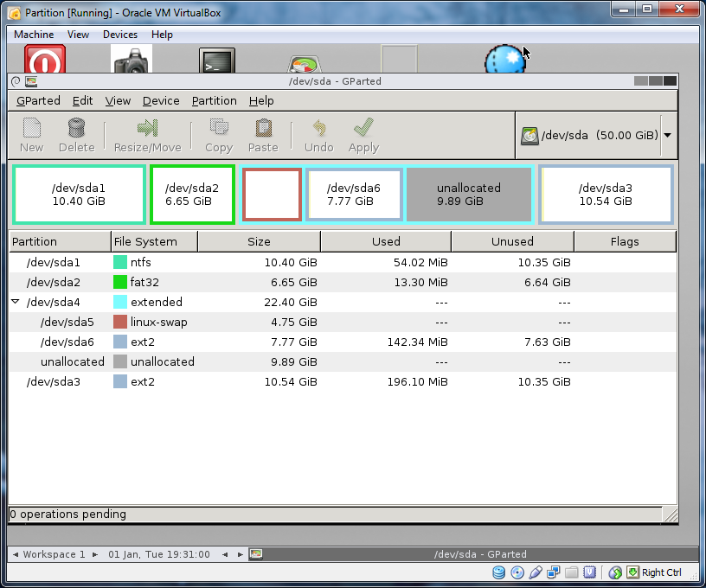706x588 pixels.
Task: Open the Device menu in GParted
Action: (161, 101)
